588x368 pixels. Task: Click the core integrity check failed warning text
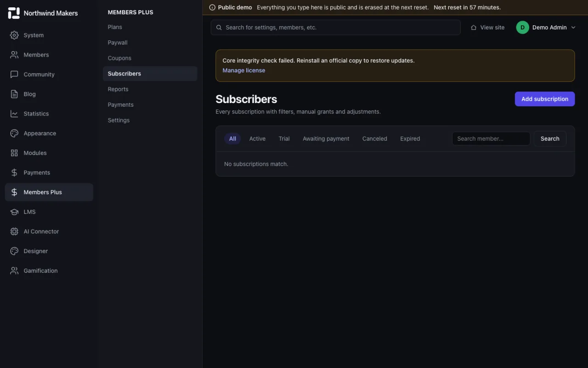tap(318, 60)
